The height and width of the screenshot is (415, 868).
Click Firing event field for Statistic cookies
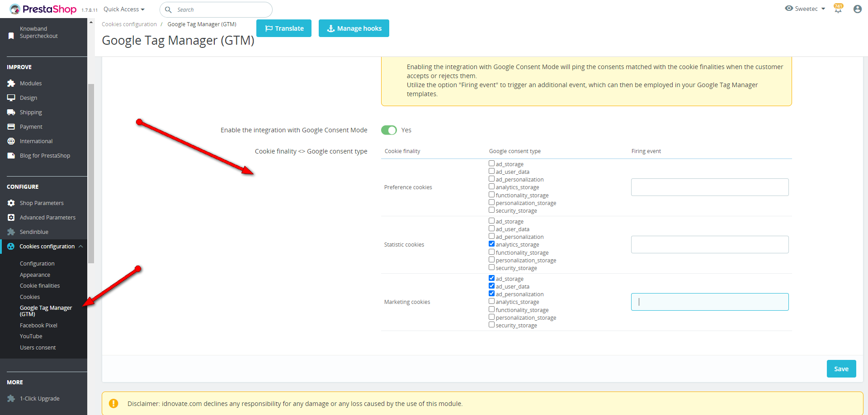[710, 244]
